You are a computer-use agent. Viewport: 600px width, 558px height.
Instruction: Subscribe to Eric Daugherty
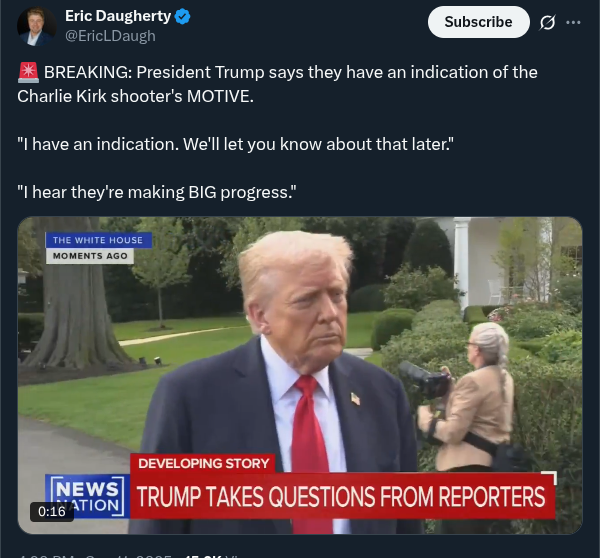pos(478,22)
